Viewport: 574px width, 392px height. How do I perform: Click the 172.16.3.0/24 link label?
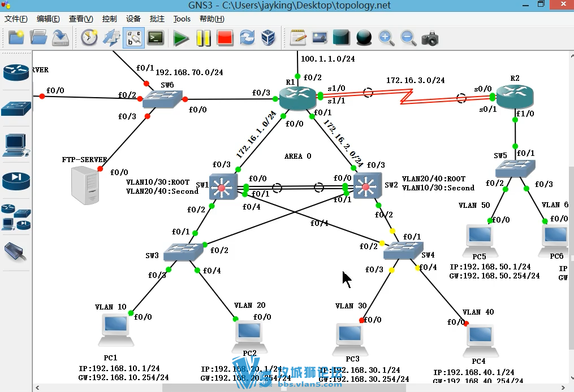(x=416, y=80)
